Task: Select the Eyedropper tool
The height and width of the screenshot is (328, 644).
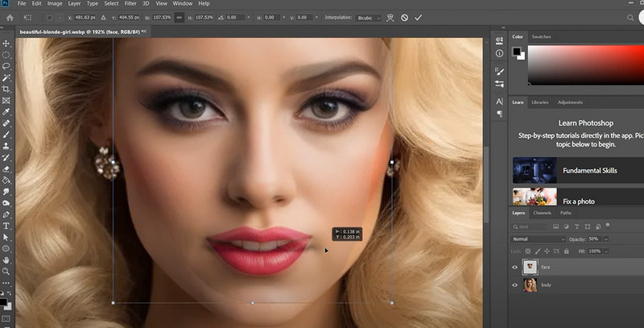Action: [6, 112]
